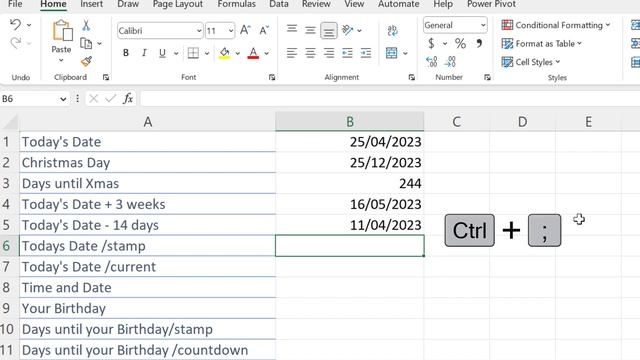Expand the Underline style dropdown arrow

point(176,53)
